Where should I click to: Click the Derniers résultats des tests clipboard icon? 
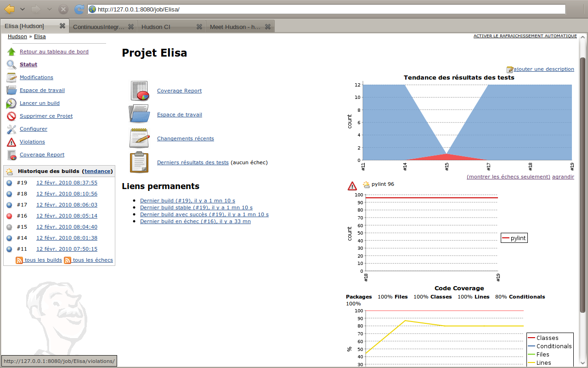(x=139, y=162)
